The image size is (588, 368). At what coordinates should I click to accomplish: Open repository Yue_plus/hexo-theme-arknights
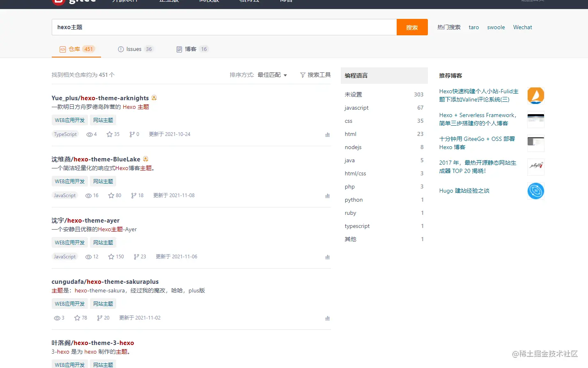[x=100, y=98]
